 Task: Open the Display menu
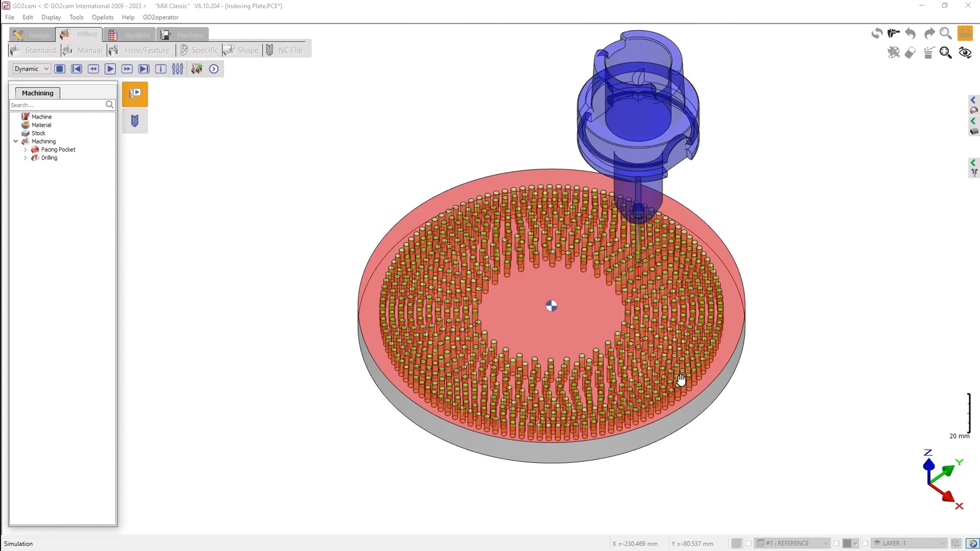click(x=51, y=17)
